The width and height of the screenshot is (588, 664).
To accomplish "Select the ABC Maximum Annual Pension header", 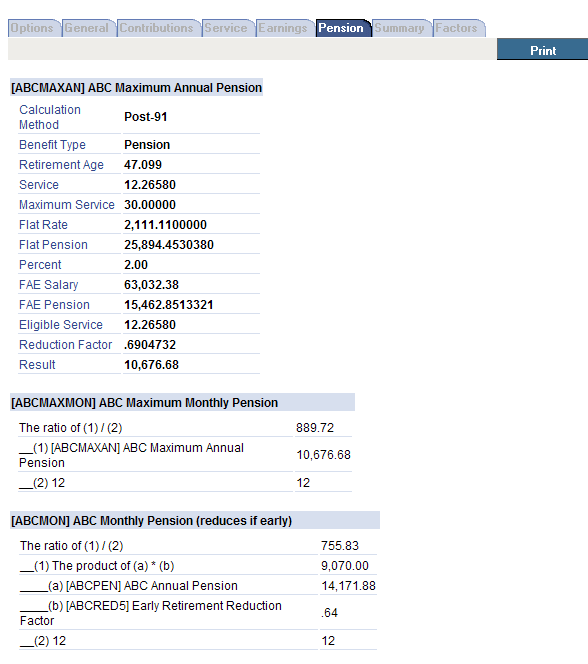I will pyautogui.click(x=136, y=87).
